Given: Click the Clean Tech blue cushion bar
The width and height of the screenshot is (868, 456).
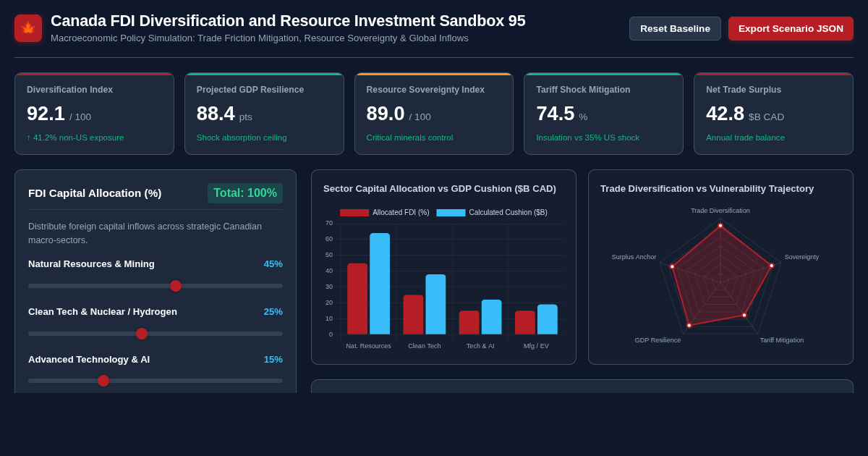Looking at the screenshot, I should tap(435, 305).
